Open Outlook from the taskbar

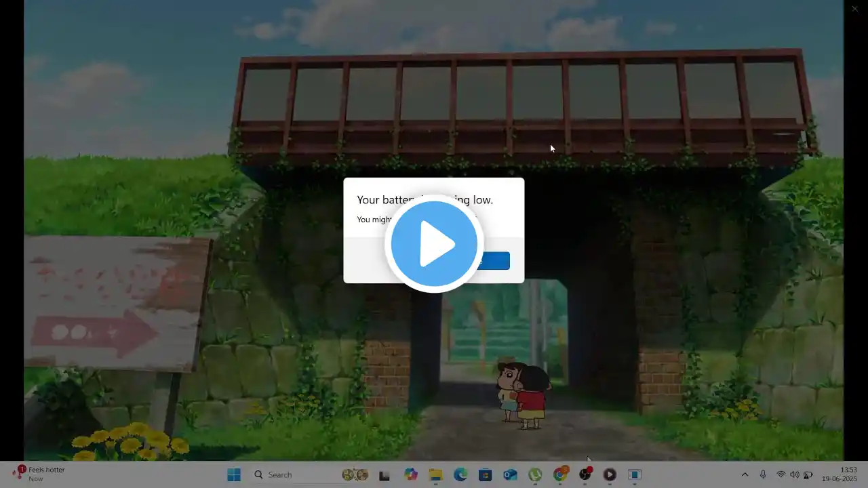[510, 474]
